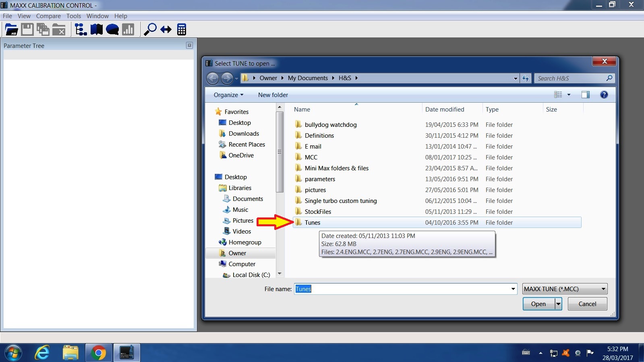Select the MCC folder
Viewport: 644px width, 362px height.
tap(437, 157)
